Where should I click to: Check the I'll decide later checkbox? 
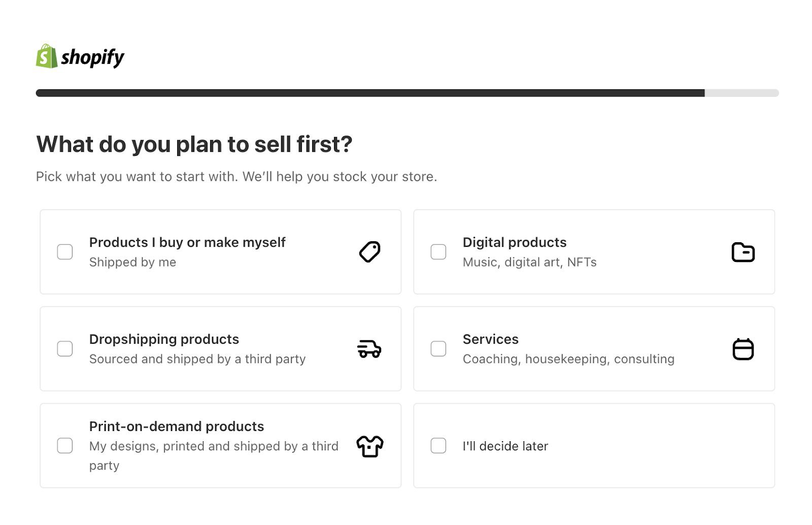(x=438, y=446)
